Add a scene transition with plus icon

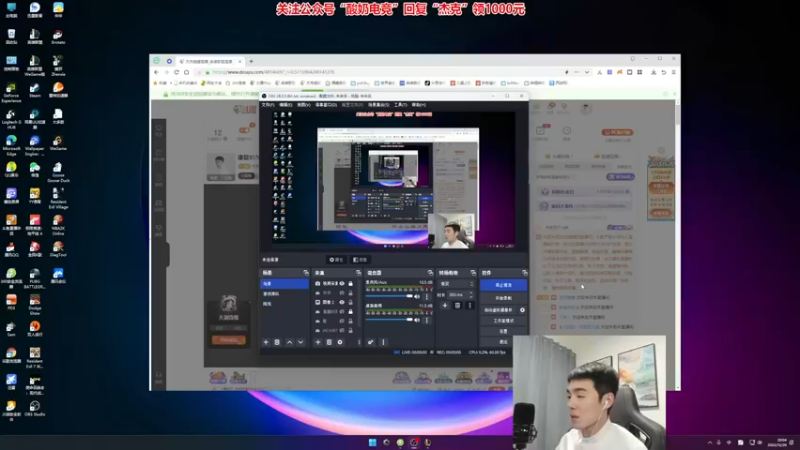pyautogui.click(x=445, y=306)
